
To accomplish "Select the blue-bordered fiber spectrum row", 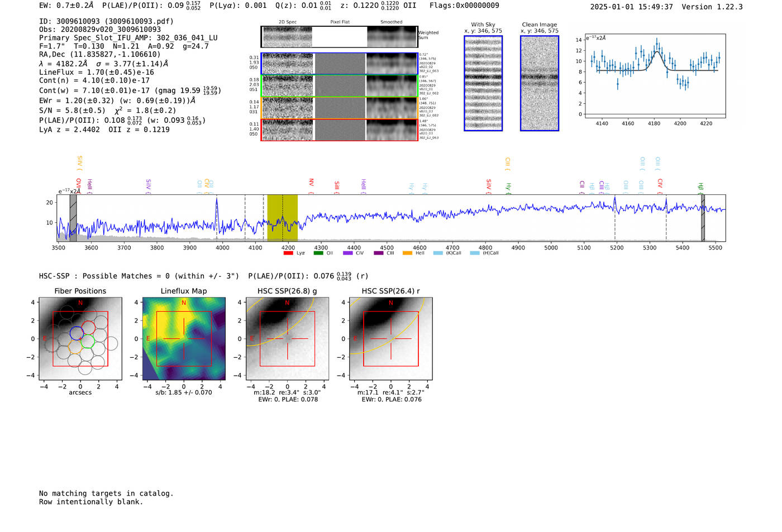I will coord(340,64).
